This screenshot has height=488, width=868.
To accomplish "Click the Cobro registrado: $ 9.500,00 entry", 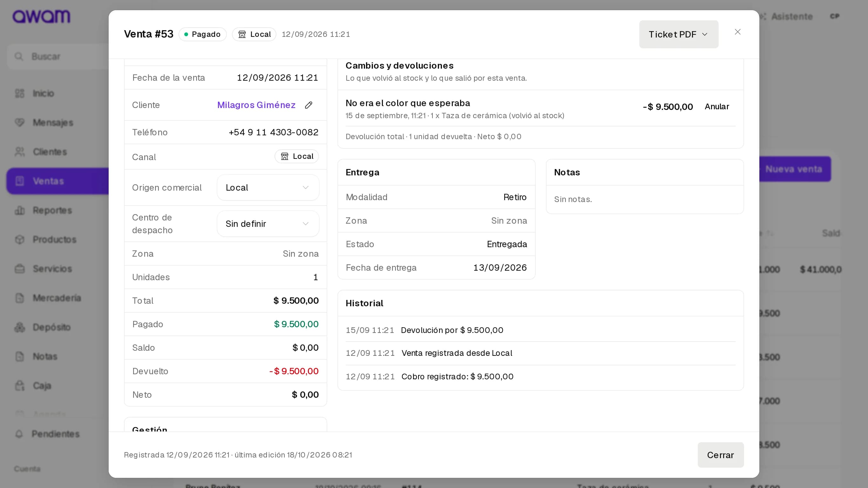I will (x=457, y=377).
